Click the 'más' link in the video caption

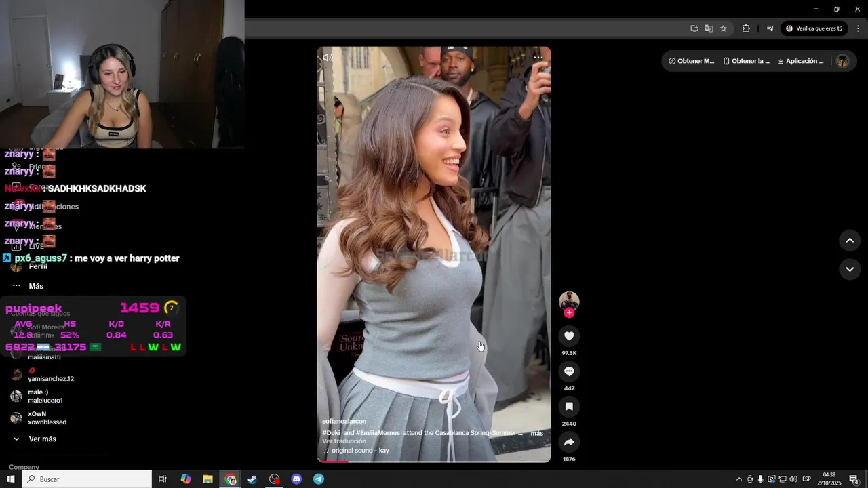536,433
